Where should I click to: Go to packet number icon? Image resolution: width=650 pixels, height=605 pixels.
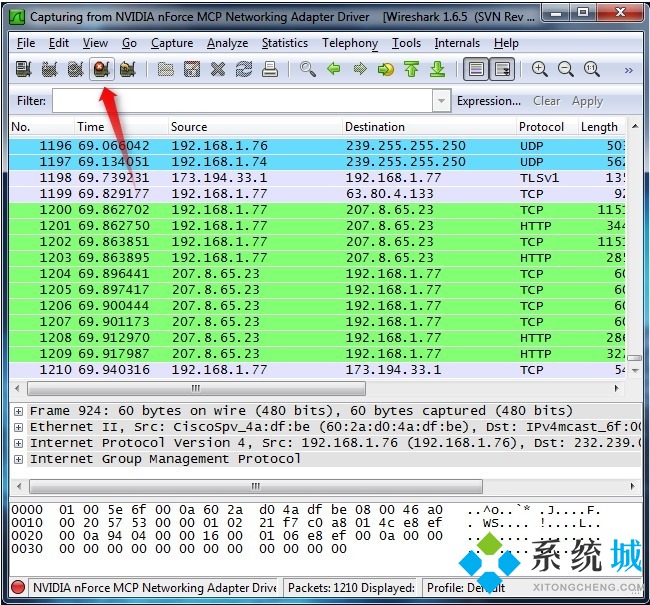click(x=386, y=69)
